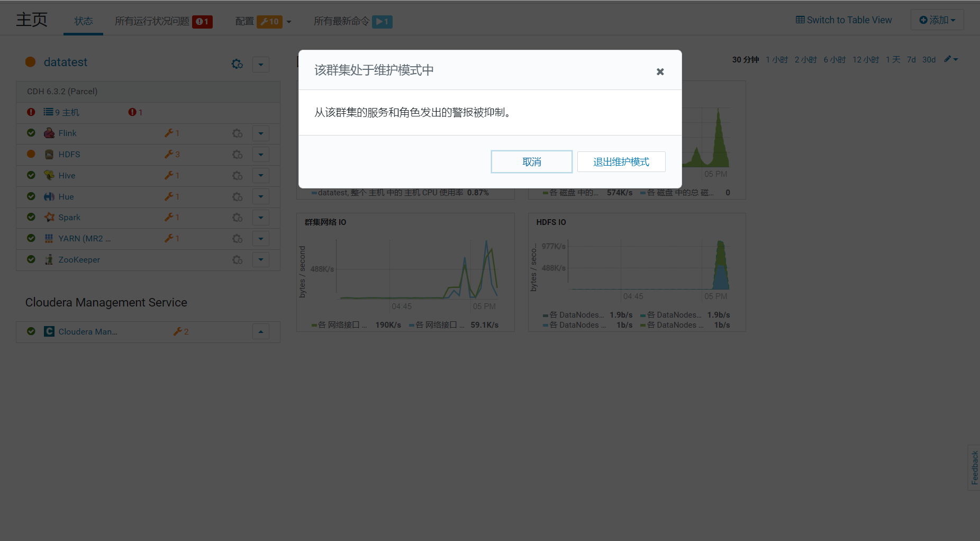The height and width of the screenshot is (541, 980).
Task: Expand the Hive actions dropdown
Action: coord(261,176)
